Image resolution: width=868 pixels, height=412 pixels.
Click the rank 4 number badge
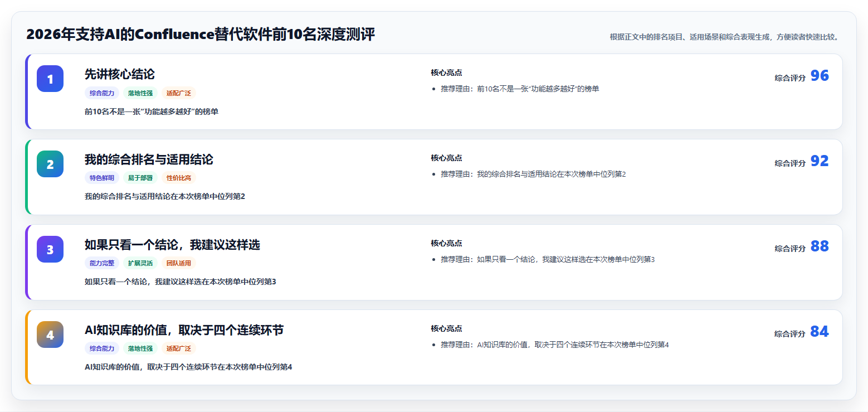point(50,335)
